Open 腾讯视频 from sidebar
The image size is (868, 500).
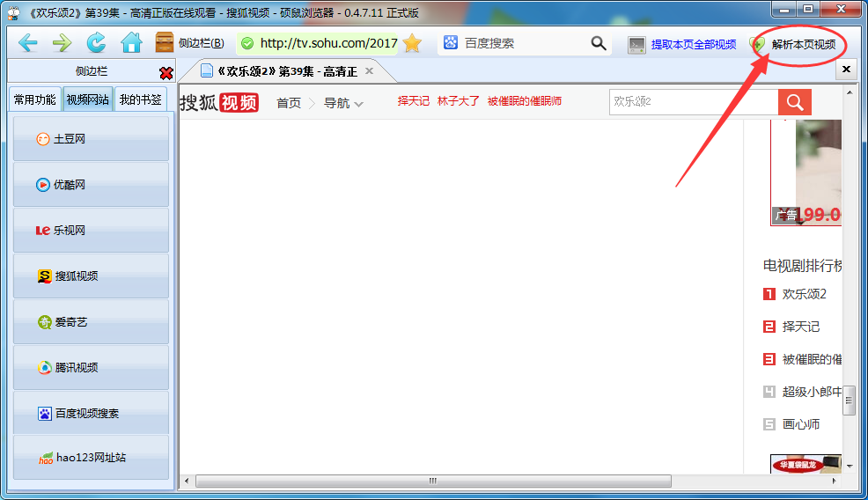91,368
